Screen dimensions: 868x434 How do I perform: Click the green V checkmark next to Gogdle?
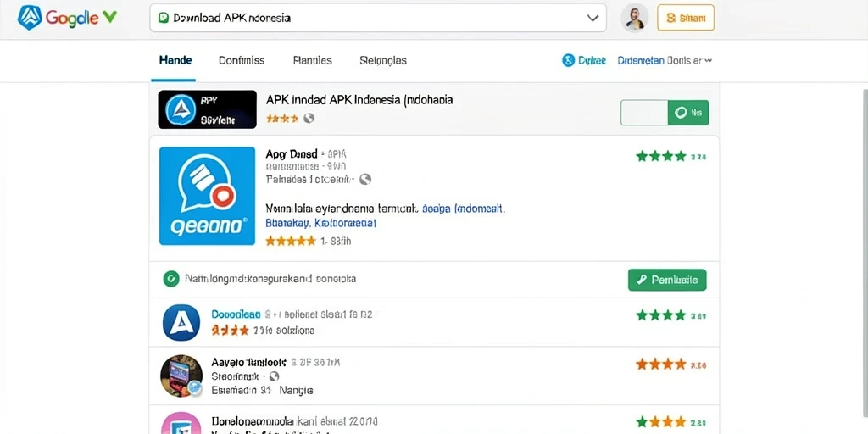(109, 17)
